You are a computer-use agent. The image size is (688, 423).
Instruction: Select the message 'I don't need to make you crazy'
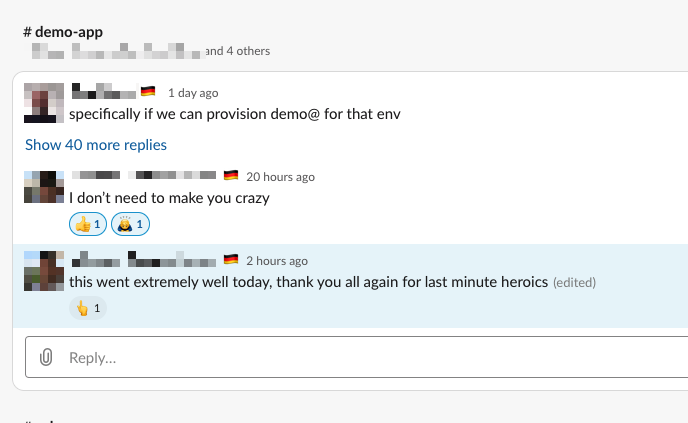(x=169, y=198)
